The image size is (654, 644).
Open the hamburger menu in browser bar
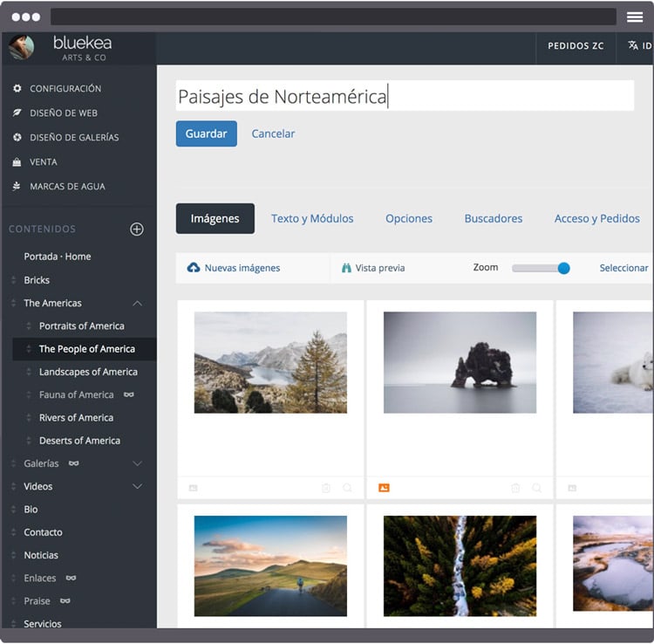(x=635, y=17)
